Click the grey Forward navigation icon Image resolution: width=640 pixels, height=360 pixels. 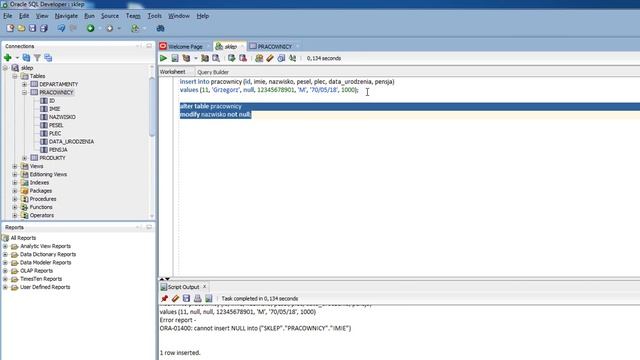coord(109,28)
